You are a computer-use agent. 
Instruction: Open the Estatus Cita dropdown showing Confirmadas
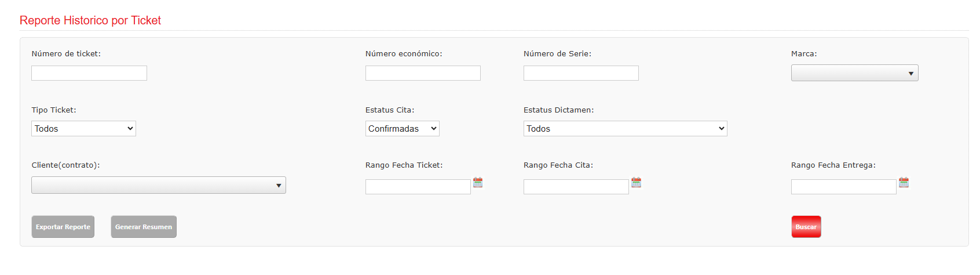(402, 129)
